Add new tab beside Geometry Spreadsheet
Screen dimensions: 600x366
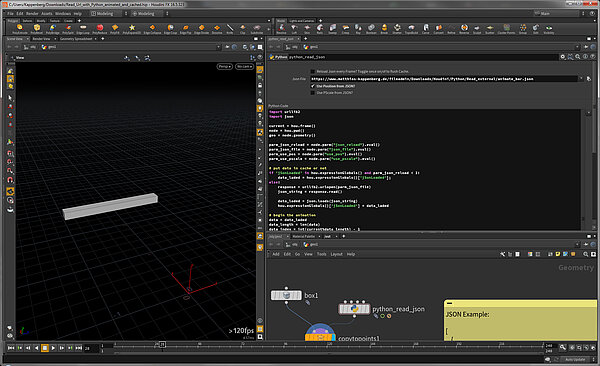(103, 39)
